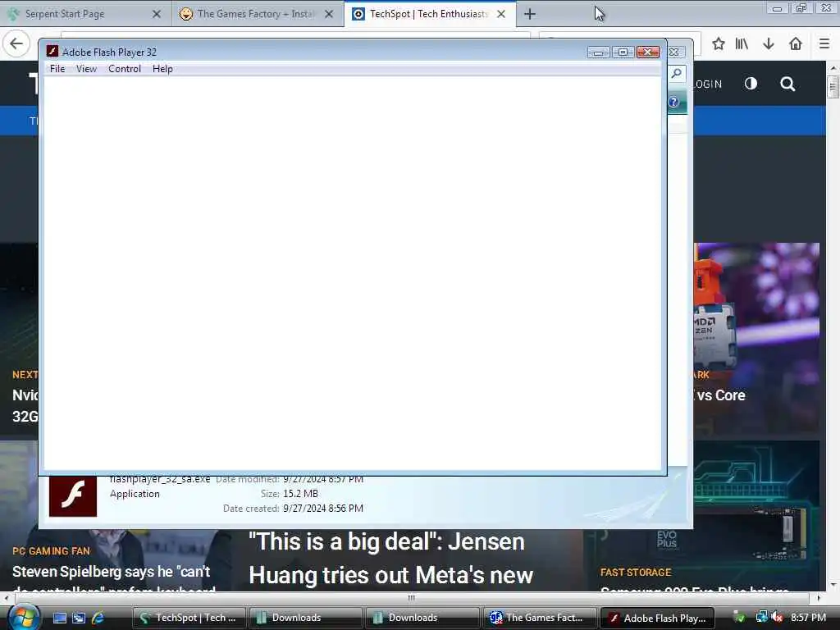Click the Explorer search magnifier icon
Viewport: 840px width, 630px height.
tap(677, 73)
